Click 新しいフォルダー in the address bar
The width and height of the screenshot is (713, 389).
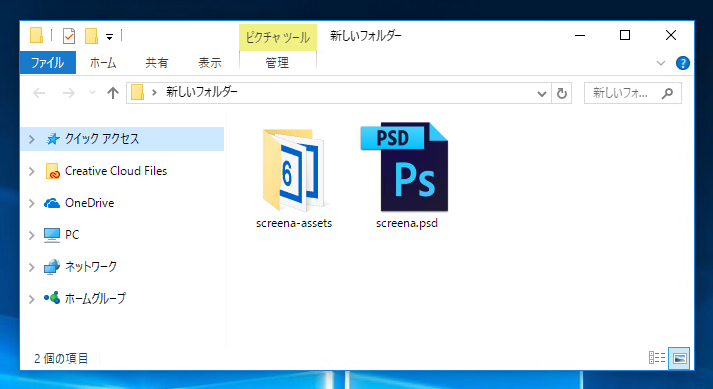(201, 92)
